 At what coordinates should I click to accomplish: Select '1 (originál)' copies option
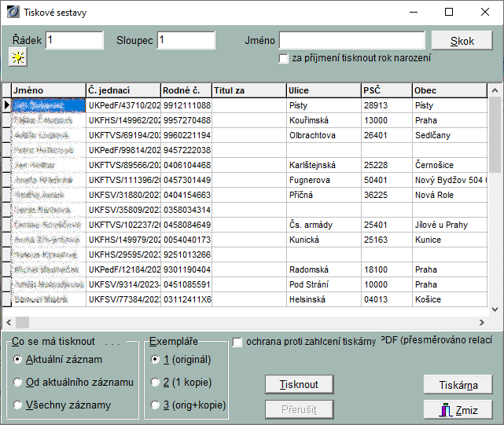point(155,359)
